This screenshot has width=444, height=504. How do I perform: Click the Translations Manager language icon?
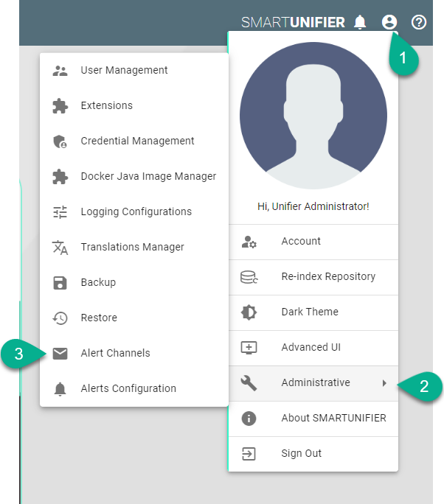[x=60, y=248]
